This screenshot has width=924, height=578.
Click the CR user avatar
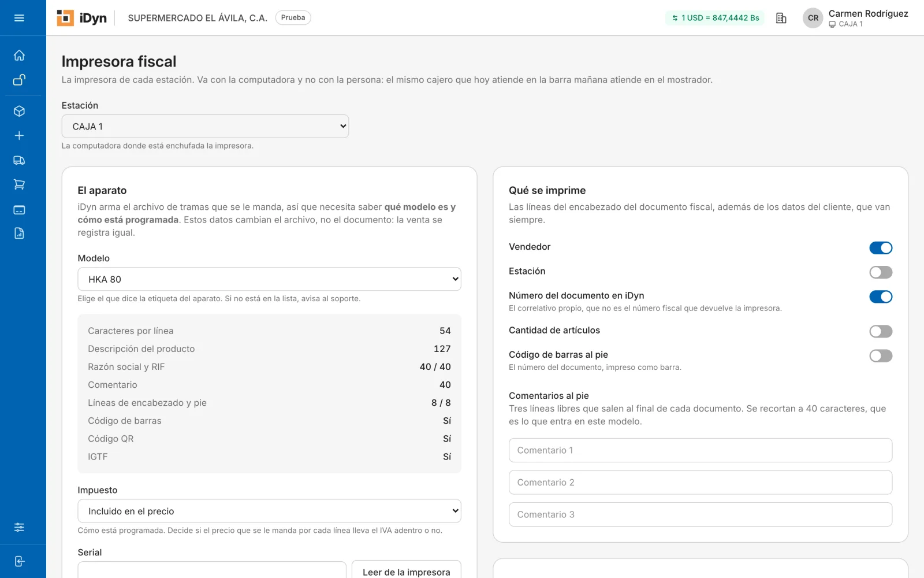[x=813, y=18]
